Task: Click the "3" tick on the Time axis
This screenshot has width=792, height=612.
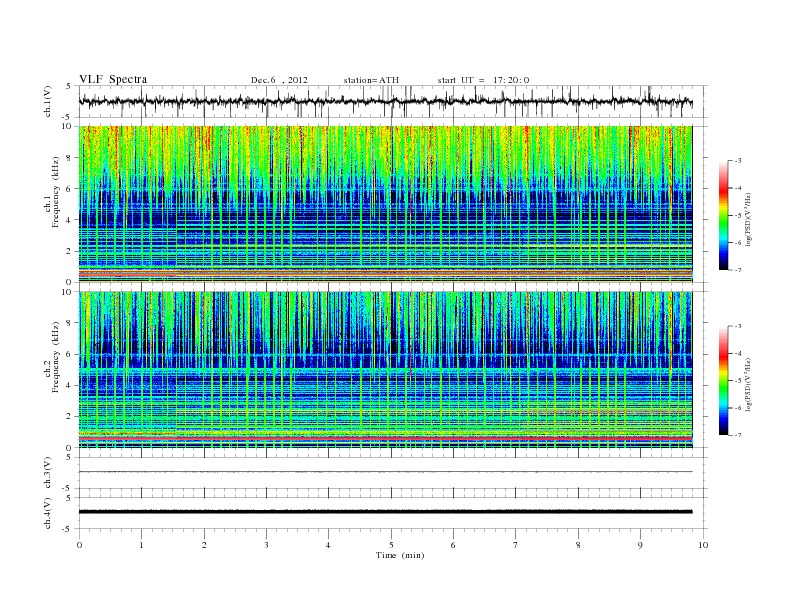Action: click(x=266, y=545)
